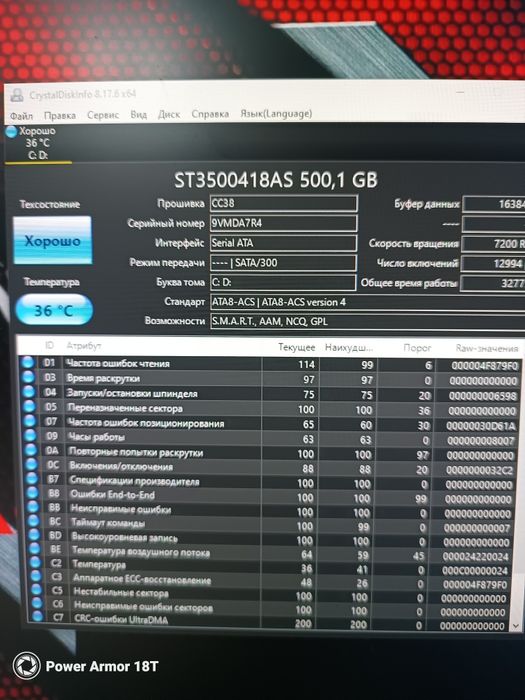Screen dimensions: 525x700
Task: Open the Файл menu
Action: 21,116
